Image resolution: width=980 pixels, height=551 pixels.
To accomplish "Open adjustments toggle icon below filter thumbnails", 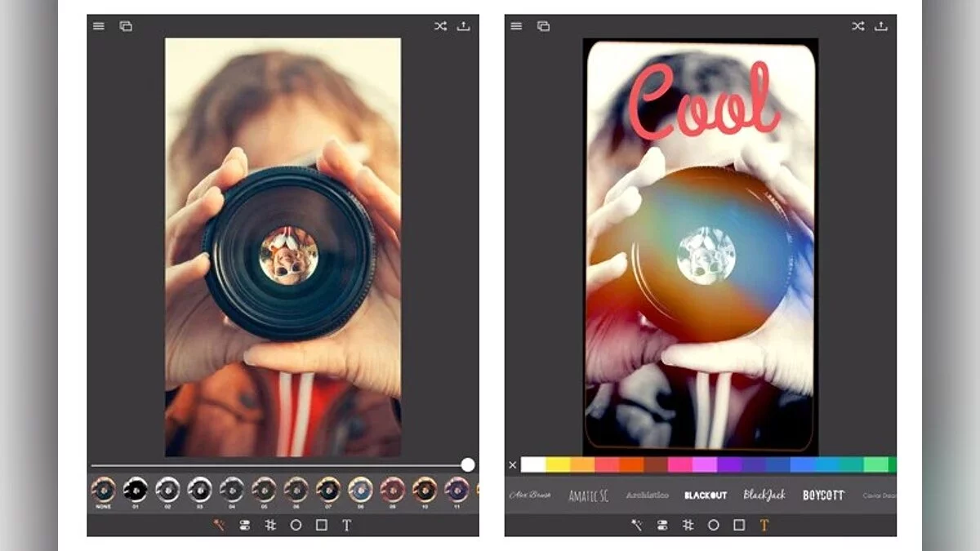I will click(244, 526).
